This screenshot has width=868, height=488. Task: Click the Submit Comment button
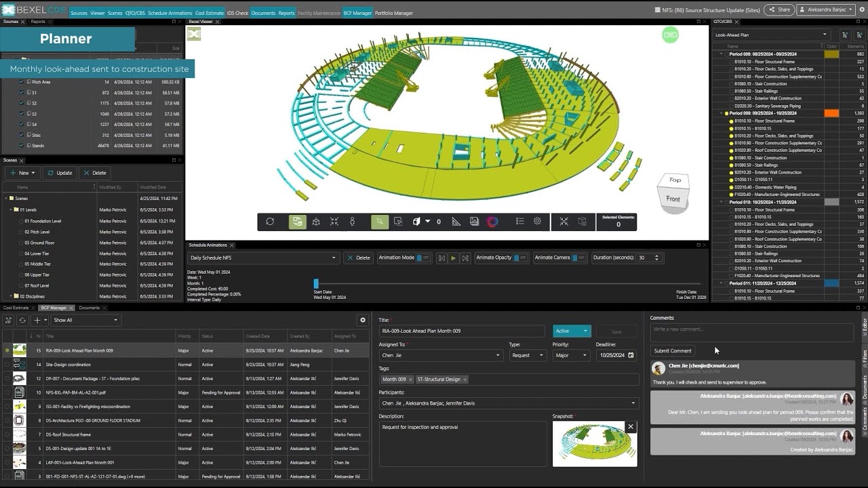point(673,350)
